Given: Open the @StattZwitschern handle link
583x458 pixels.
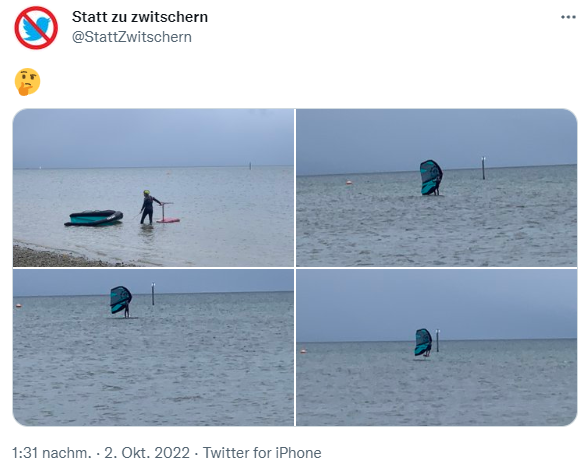Looking at the screenshot, I should 132,37.
